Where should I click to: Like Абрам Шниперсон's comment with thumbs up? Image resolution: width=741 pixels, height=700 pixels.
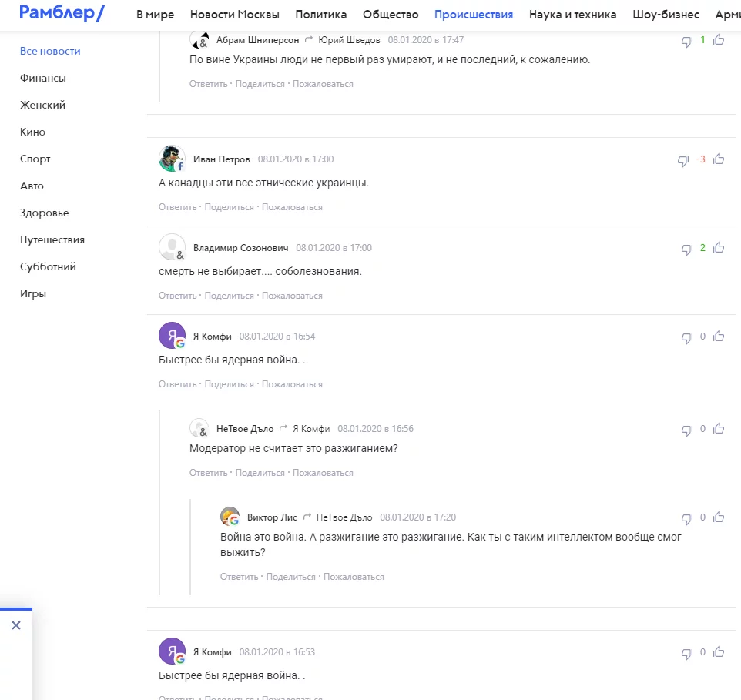pos(719,40)
